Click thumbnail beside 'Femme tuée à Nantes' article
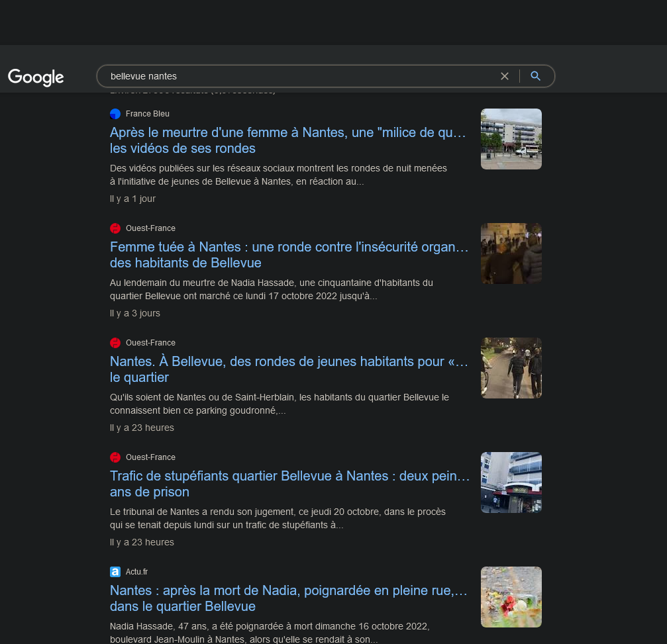Image resolution: width=667 pixels, height=644 pixels. coord(511,253)
